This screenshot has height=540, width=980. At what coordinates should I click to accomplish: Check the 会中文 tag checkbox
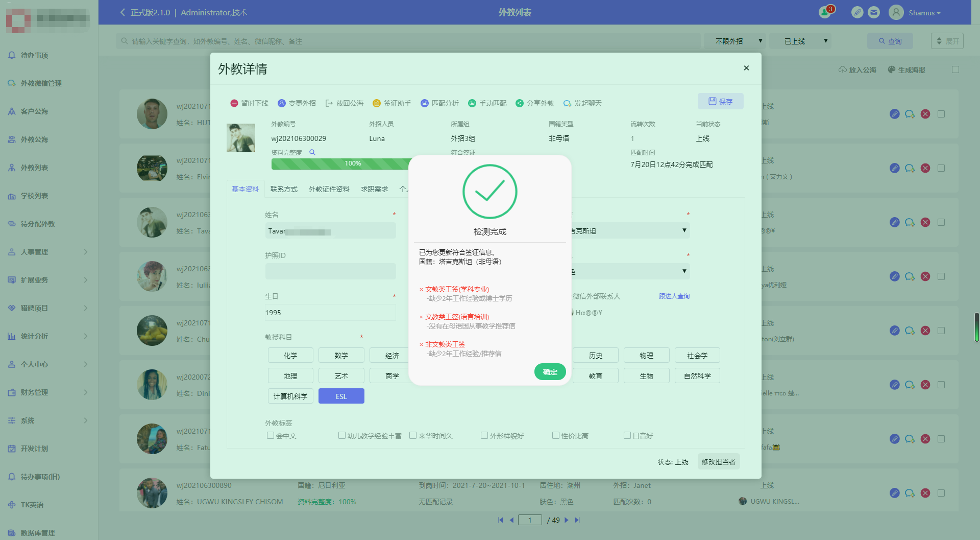[x=271, y=435]
